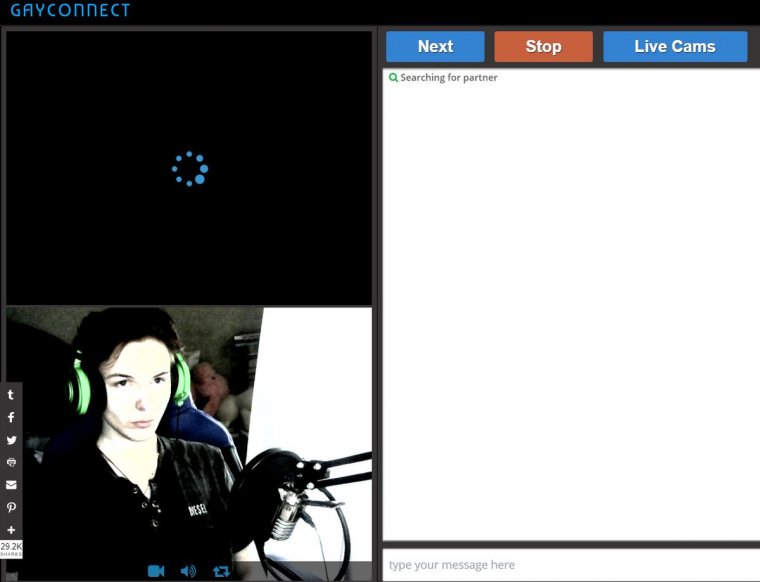Toggle the webcam camera icon
This screenshot has width=760, height=582.
tap(156, 571)
